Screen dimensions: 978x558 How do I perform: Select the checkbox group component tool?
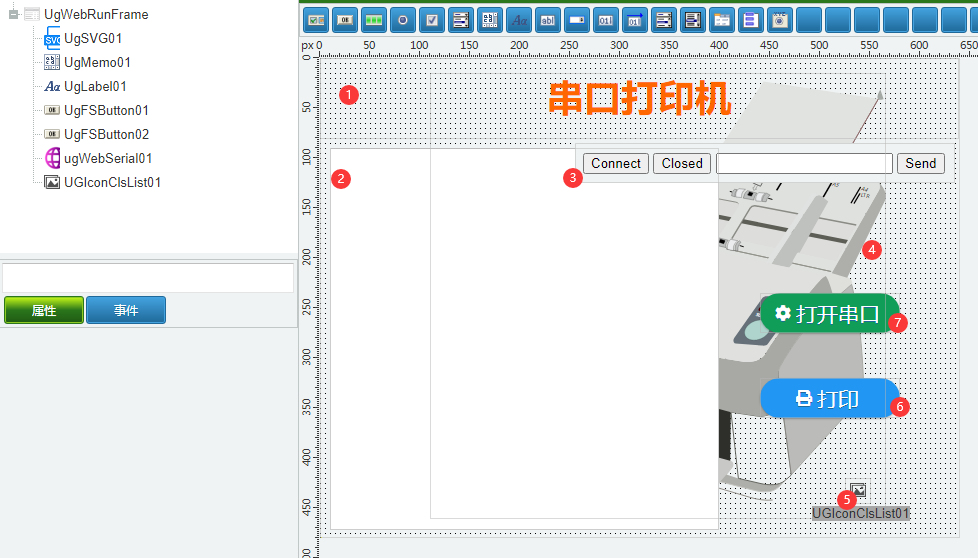point(316,21)
